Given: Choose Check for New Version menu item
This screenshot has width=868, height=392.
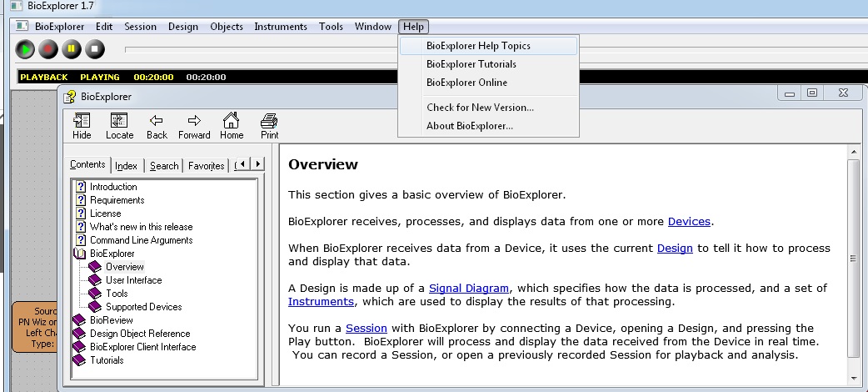Looking at the screenshot, I should (x=480, y=108).
